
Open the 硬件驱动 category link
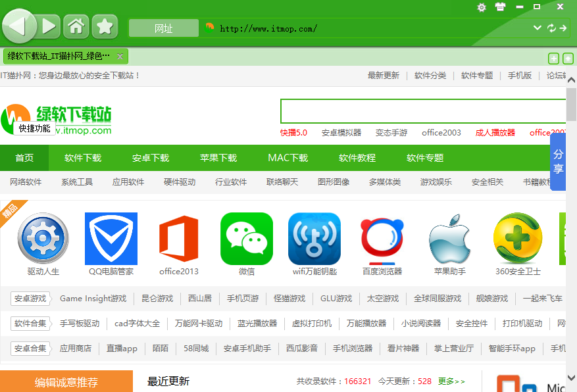180,182
